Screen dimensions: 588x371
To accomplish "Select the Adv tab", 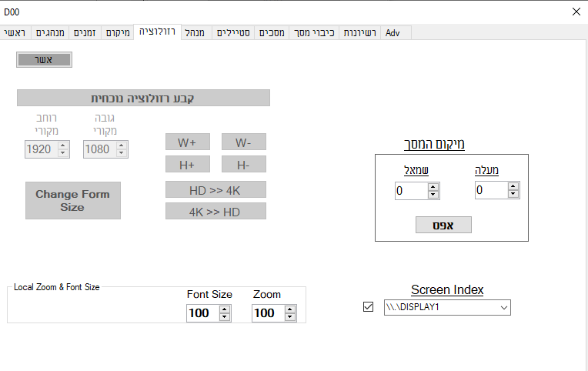I will 393,32.
